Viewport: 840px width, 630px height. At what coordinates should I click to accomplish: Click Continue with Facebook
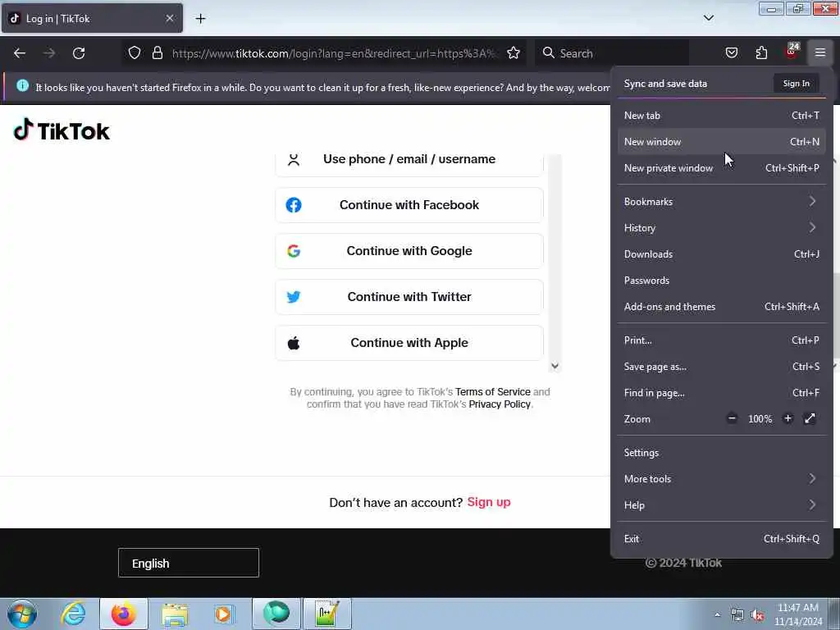(409, 204)
